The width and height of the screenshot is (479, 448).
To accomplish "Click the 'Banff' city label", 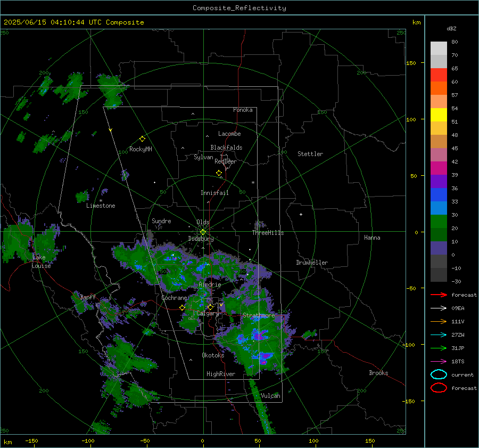I will [x=88, y=297].
